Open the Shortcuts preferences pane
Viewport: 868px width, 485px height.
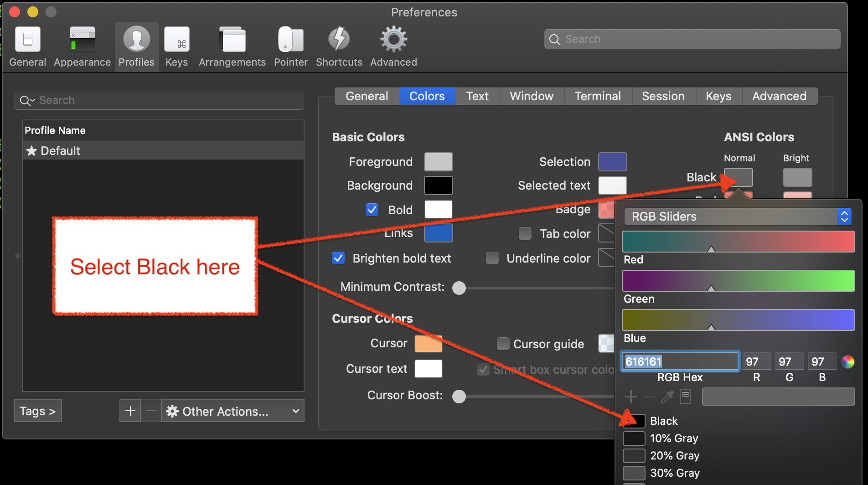339,46
